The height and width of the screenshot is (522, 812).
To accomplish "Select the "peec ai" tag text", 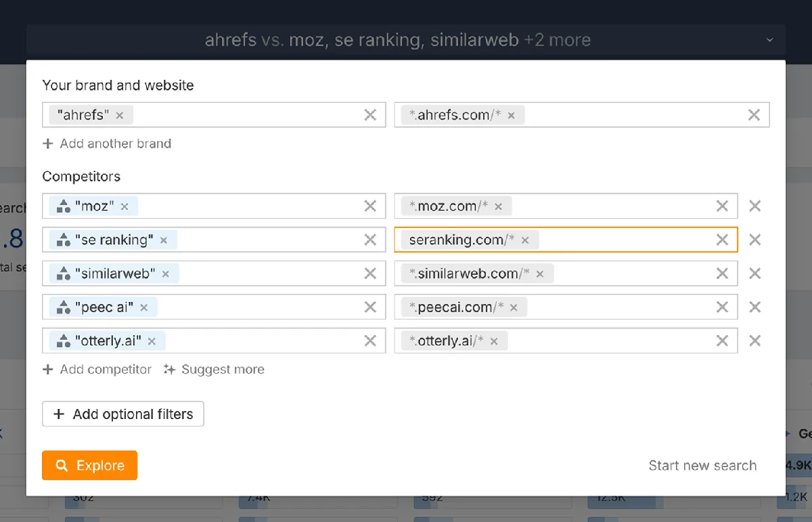I will click(104, 307).
